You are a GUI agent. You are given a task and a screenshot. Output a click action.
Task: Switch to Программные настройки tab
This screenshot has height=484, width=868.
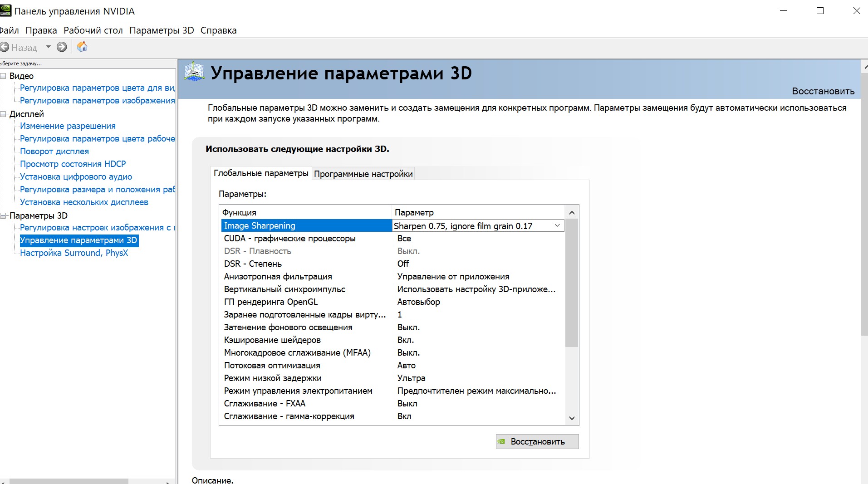pyautogui.click(x=363, y=174)
